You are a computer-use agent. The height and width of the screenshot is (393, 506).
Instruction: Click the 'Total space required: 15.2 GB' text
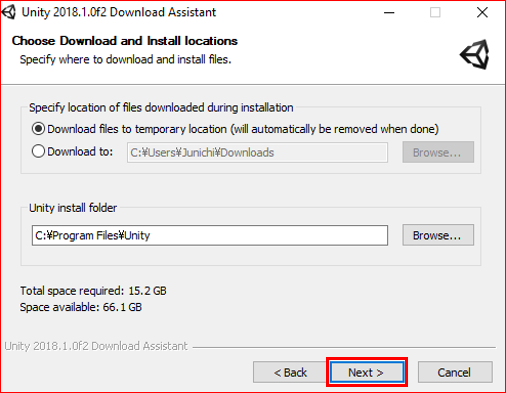click(93, 291)
